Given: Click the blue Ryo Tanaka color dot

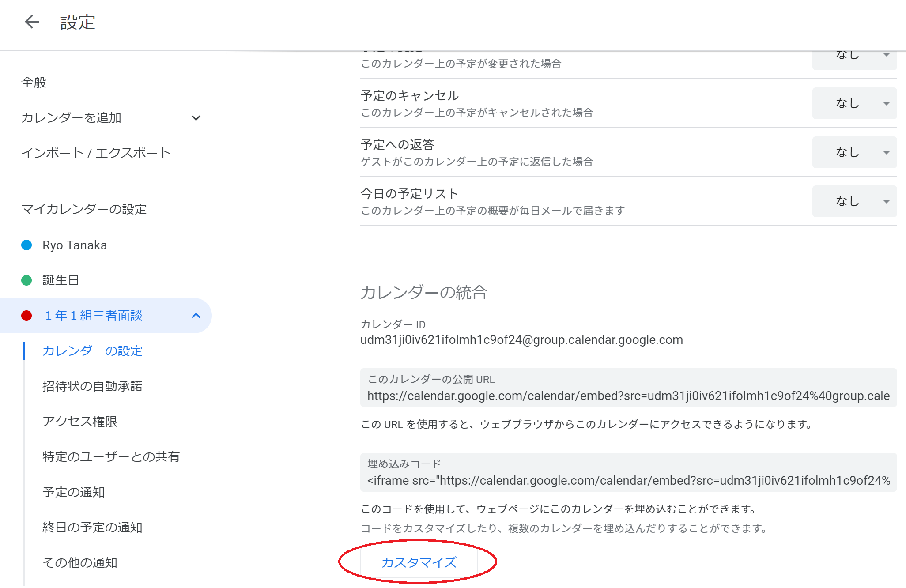Looking at the screenshot, I should point(26,245).
